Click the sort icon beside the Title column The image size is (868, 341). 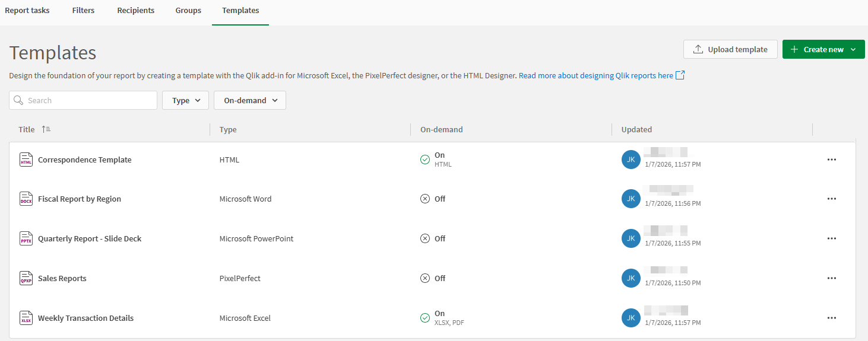(x=46, y=129)
